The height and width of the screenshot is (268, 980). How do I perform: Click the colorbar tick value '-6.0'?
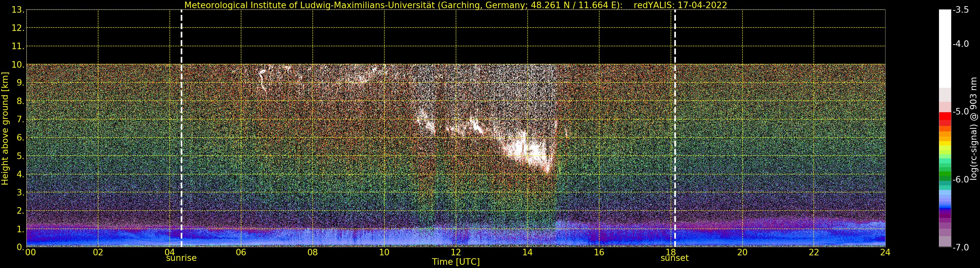960,180
